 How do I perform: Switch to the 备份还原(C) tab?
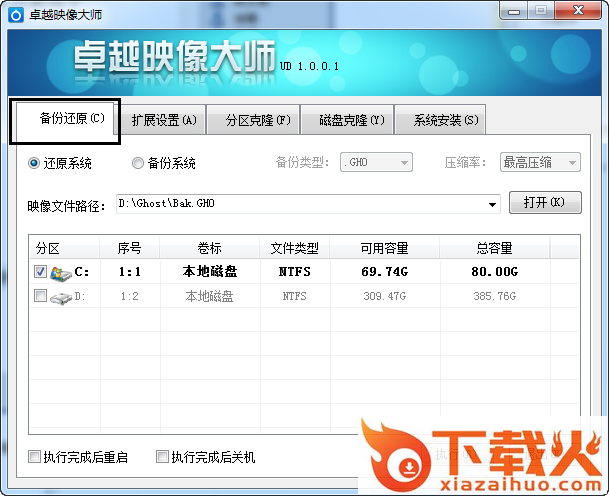pos(64,119)
